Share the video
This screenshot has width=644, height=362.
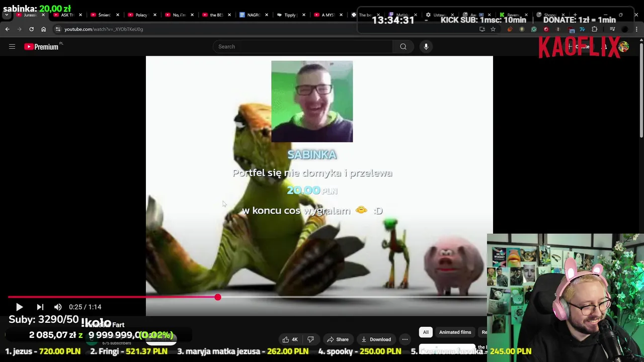click(337, 339)
